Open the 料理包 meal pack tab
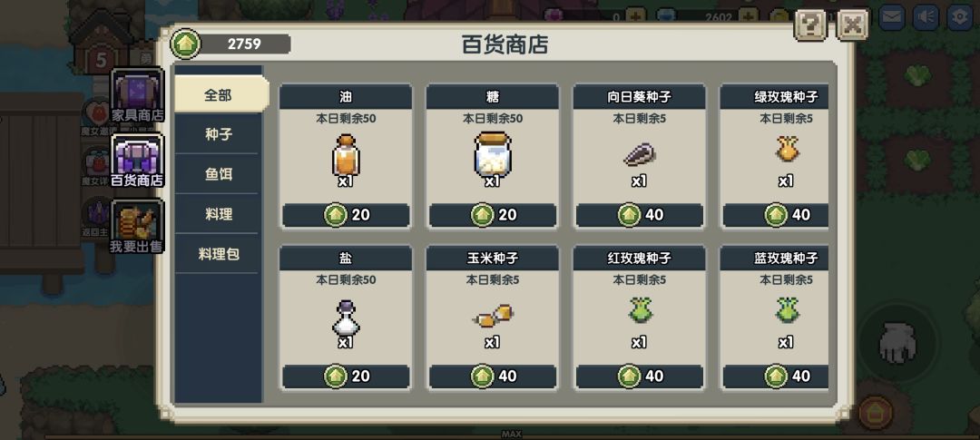The image size is (980, 440). [x=218, y=254]
